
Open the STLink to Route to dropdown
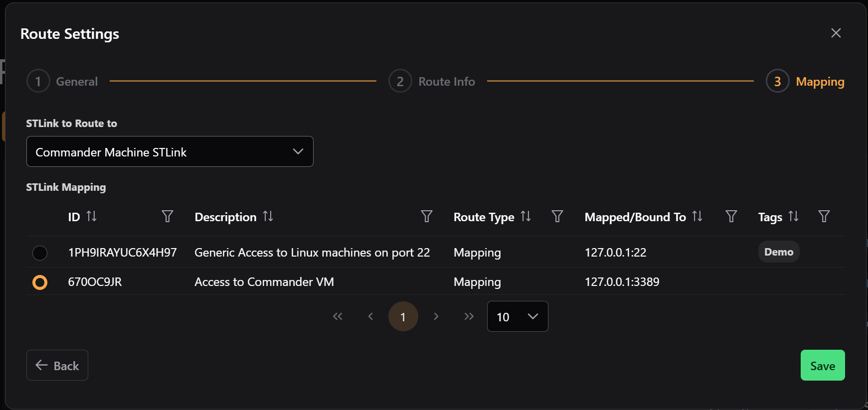pos(170,151)
